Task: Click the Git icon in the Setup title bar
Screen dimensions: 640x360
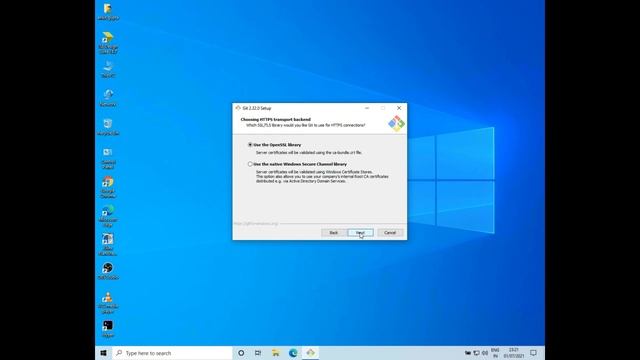Action: point(238,108)
